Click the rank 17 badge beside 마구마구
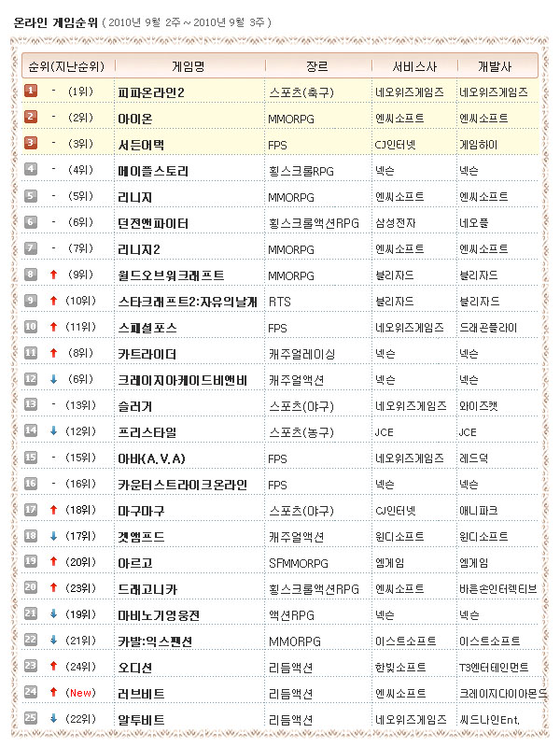The width and height of the screenshot is (560, 747). coord(31,510)
